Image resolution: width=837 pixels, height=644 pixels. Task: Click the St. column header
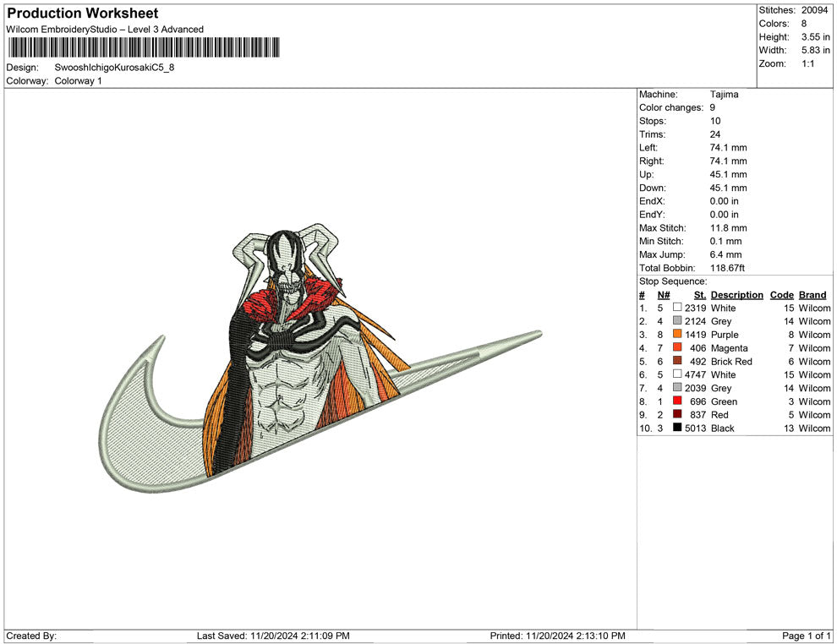pos(699,295)
